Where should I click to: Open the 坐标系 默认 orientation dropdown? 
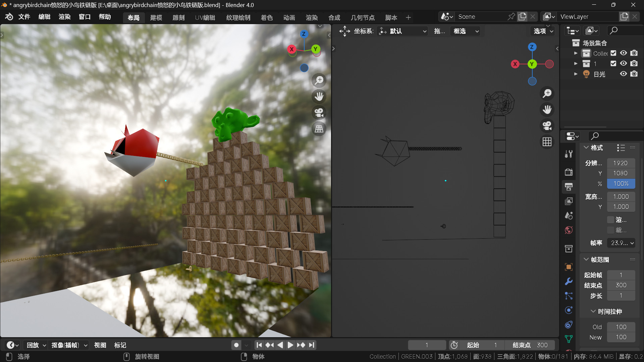402,31
